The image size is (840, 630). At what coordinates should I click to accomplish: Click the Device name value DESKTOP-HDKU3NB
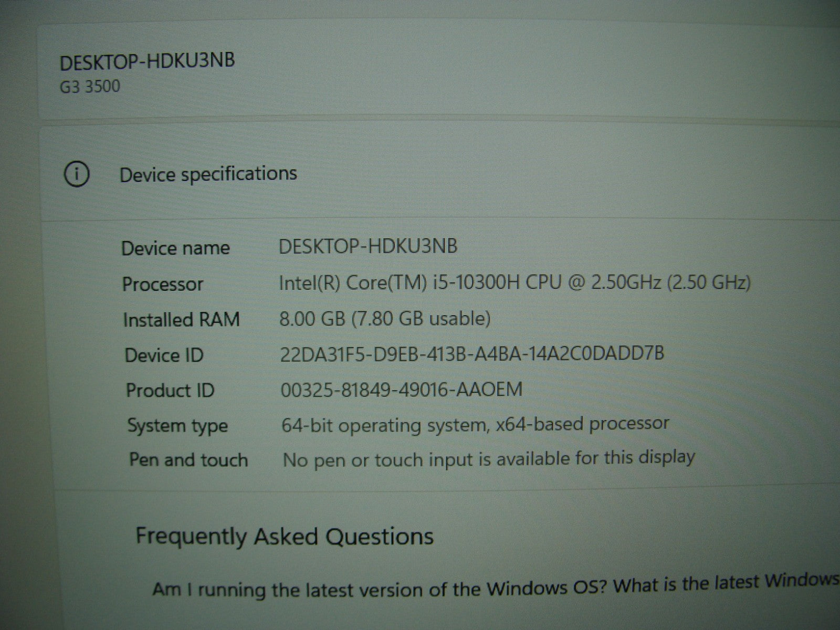(x=368, y=246)
